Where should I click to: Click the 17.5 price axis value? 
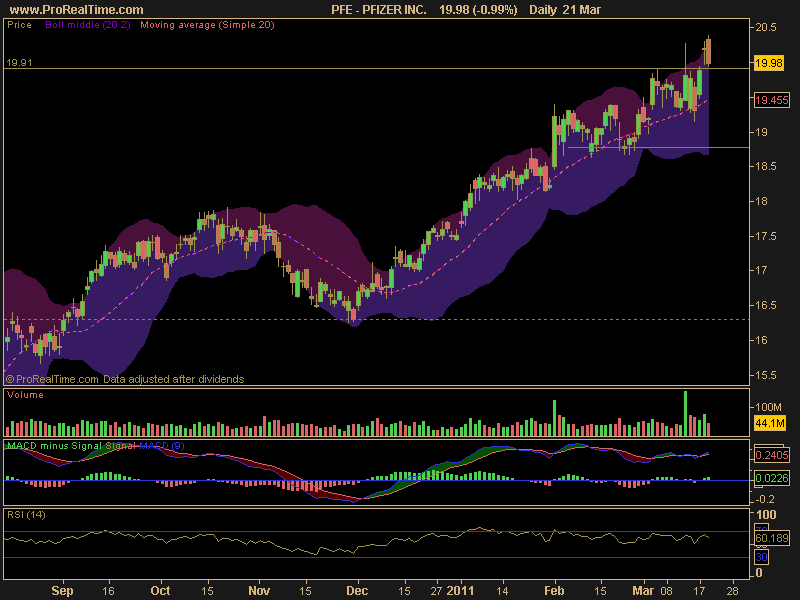tap(766, 236)
